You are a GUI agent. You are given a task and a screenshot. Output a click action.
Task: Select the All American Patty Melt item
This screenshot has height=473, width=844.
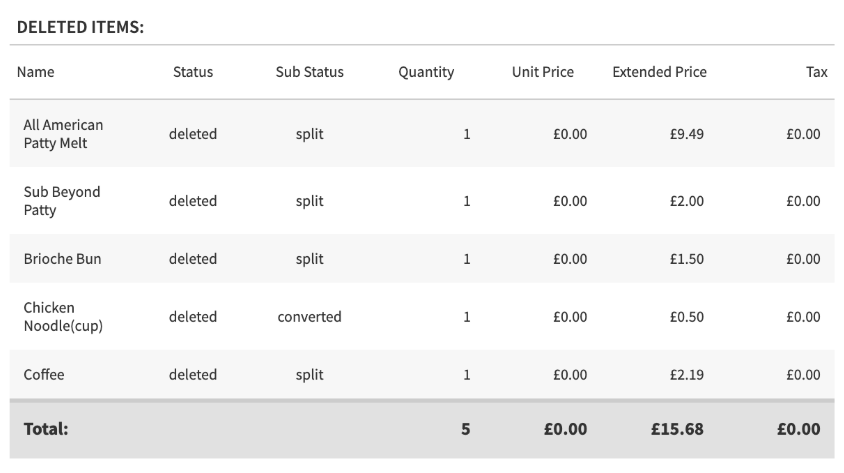(x=63, y=134)
